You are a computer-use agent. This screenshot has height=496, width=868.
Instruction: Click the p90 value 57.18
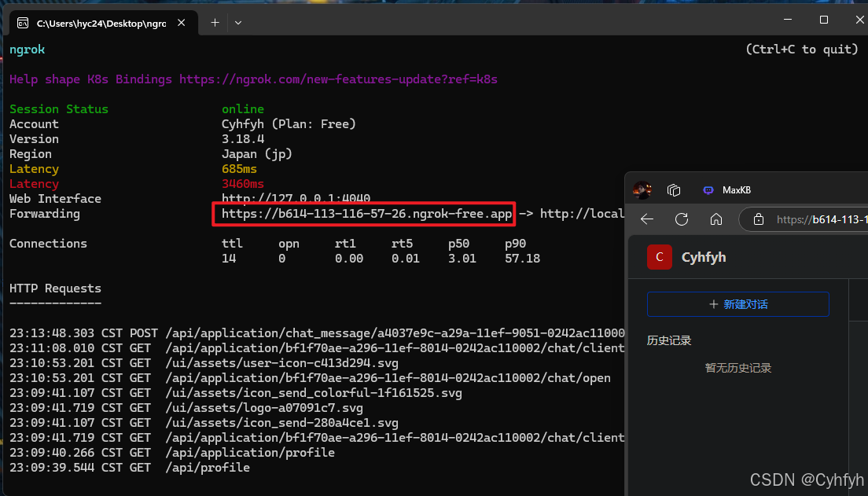point(522,259)
